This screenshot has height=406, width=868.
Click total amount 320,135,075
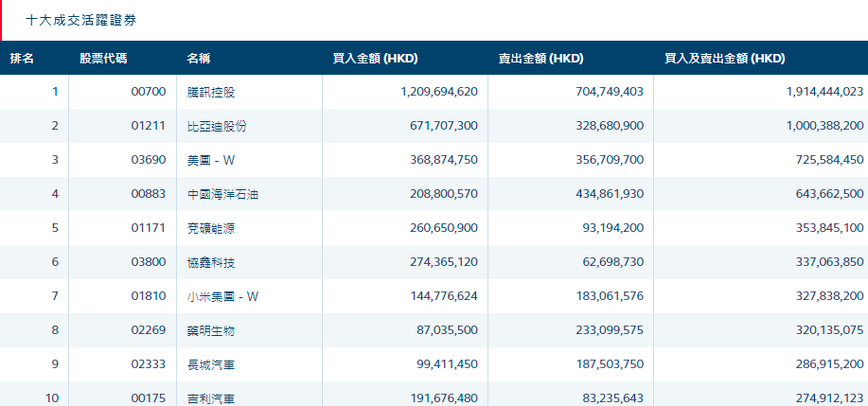point(829,330)
